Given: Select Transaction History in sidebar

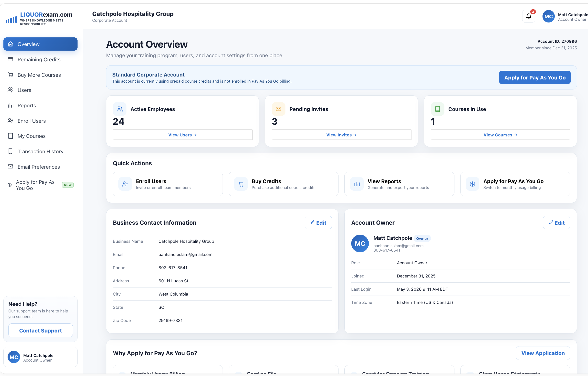Looking at the screenshot, I should (40, 151).
